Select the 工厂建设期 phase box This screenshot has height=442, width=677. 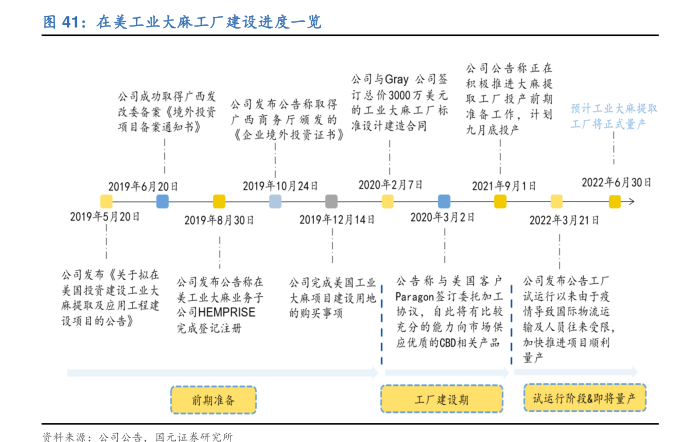coord(441,400)
